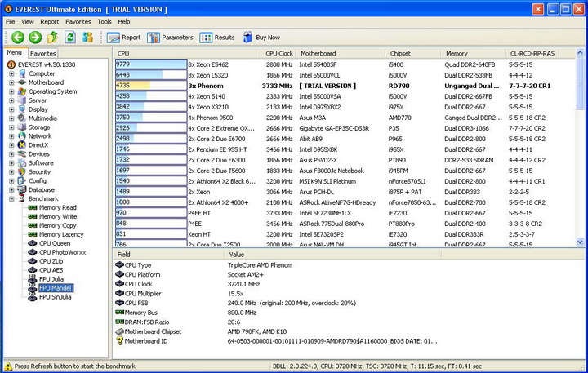The width and height of the screenshot is (588, 373).
Task: Click the 6448 score bar for Xeon L5320
Action: [x=151, y=75]
